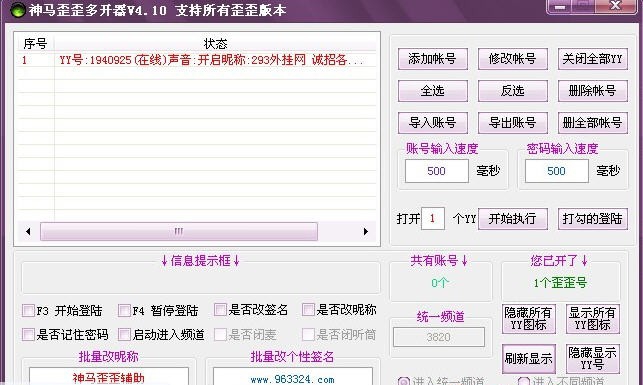Click the green app icon in title bar
Image resolution: width=643 pixels, height=385 pixels.
[x=17, y=10]
